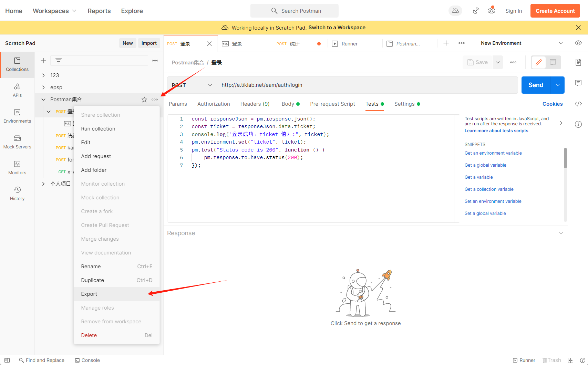Image resolution: width=588 pixels, height=365 pixels.
Task: Toggle two-pane layout icon in status bar
Action: click(571, 360)
